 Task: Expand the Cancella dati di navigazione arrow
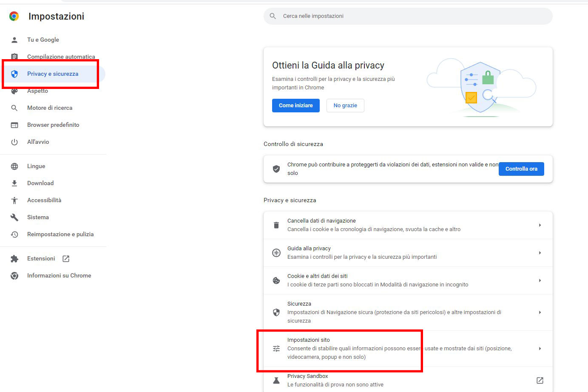point(540,225)
